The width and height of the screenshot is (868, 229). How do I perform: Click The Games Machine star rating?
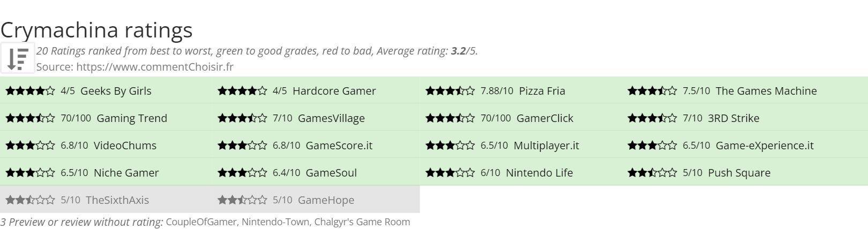[652, 91]
